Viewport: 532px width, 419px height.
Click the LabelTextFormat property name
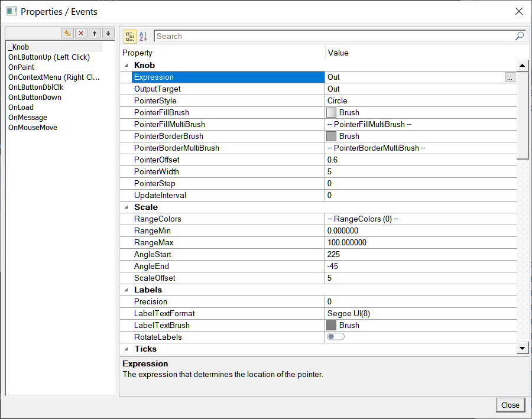tap(164, 313)
